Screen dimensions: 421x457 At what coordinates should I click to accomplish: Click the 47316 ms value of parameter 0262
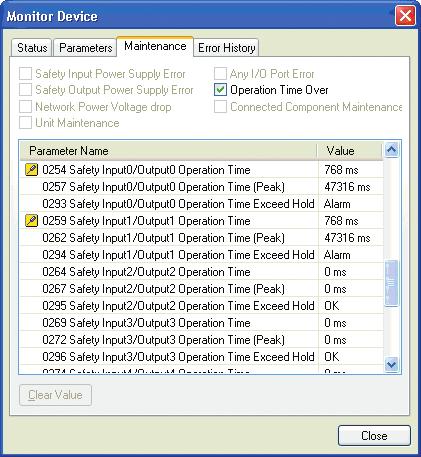coord(347,238)
